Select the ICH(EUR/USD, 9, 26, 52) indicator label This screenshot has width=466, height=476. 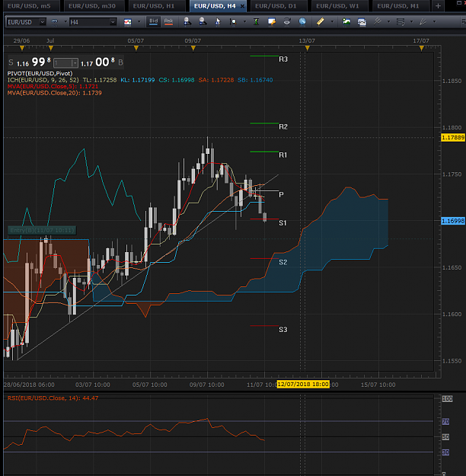[x=43, y=80]
